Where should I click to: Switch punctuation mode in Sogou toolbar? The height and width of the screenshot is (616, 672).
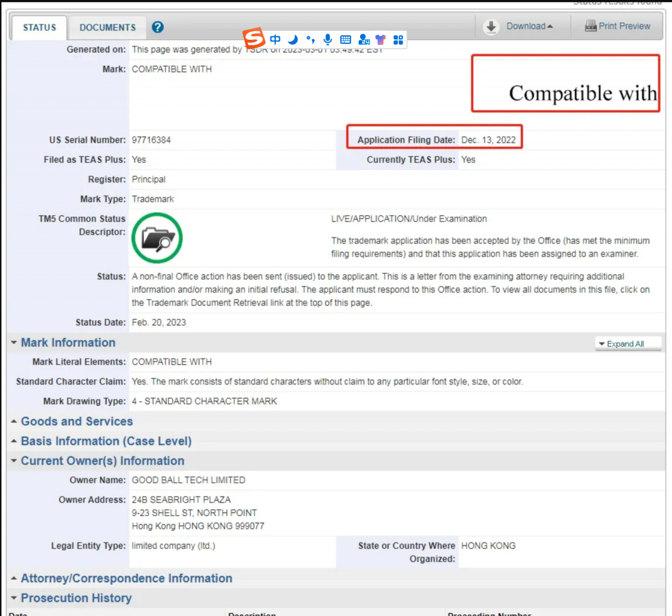coord(310,40)
